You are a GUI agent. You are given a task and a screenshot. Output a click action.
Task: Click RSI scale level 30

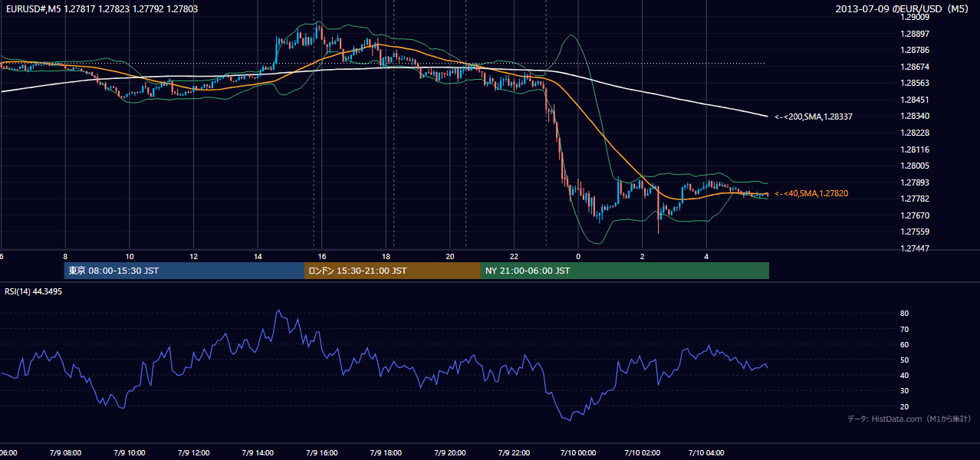pos(904,391)
